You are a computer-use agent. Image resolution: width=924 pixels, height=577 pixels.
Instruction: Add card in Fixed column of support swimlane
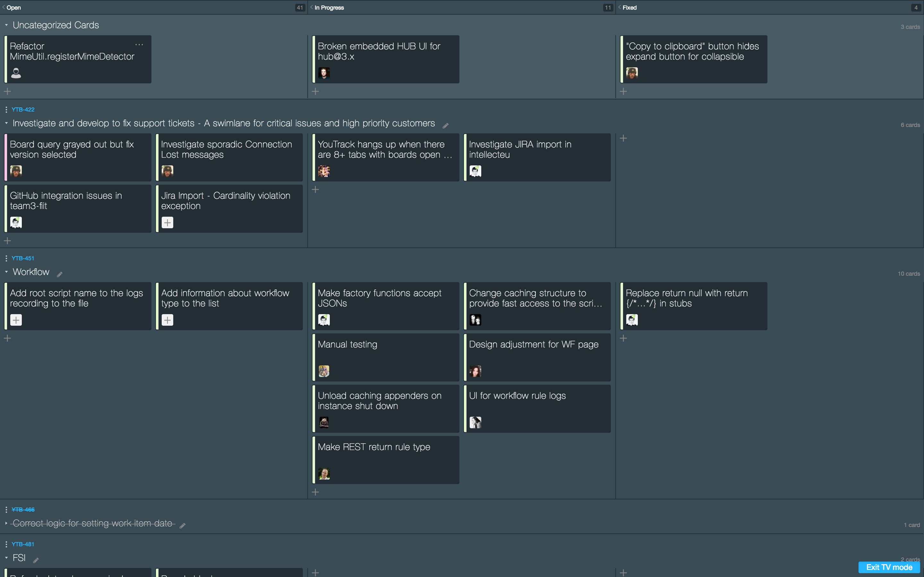(x=623, y=138)
